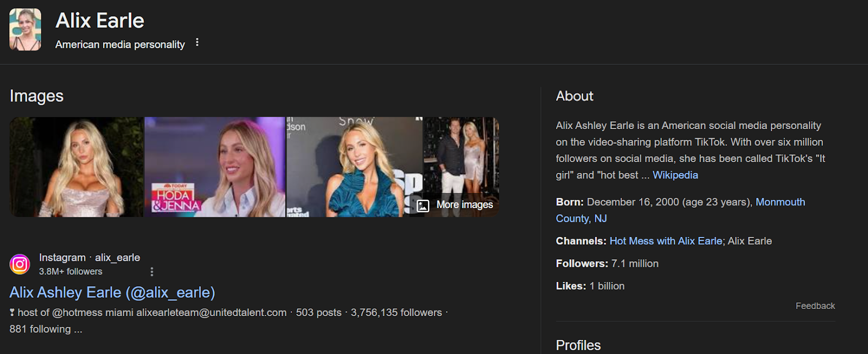Open More images button
The height and width of the screenshot is (354, 868).
[x=455, y=205]
